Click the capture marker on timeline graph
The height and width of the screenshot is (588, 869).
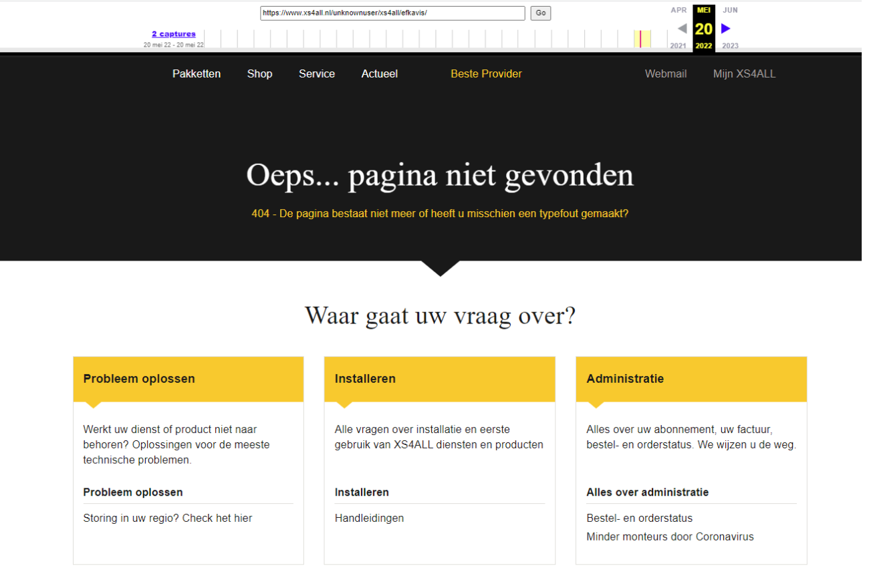click(x=640, y=38)
